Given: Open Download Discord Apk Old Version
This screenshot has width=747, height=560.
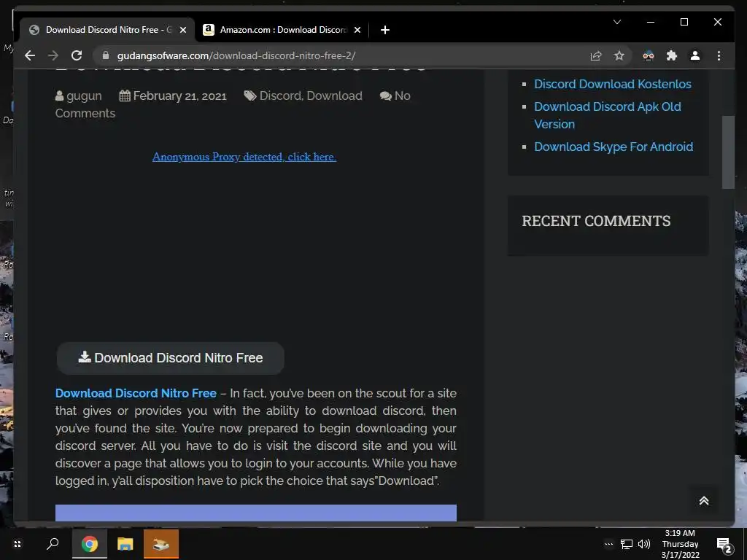Looking at the screenshot, I should 608,115.
